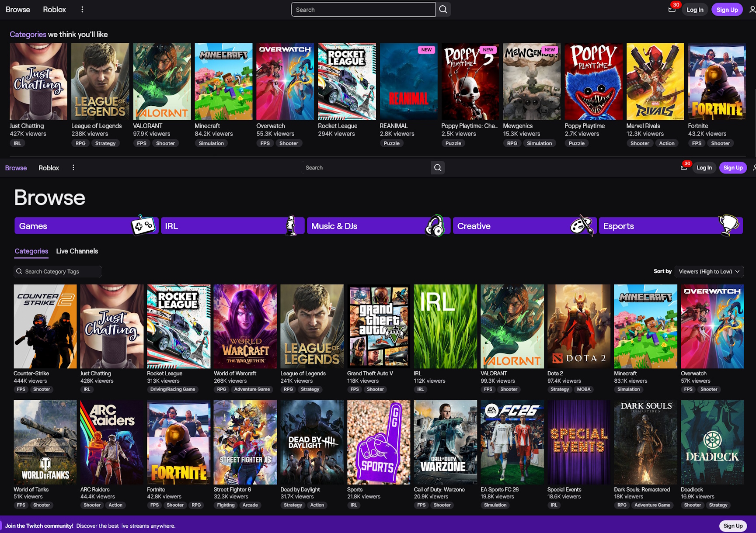This screenshot has height=533, width=756.
Task: Open the three-dot menu in the lower header
Action: (x=73, y=168)
